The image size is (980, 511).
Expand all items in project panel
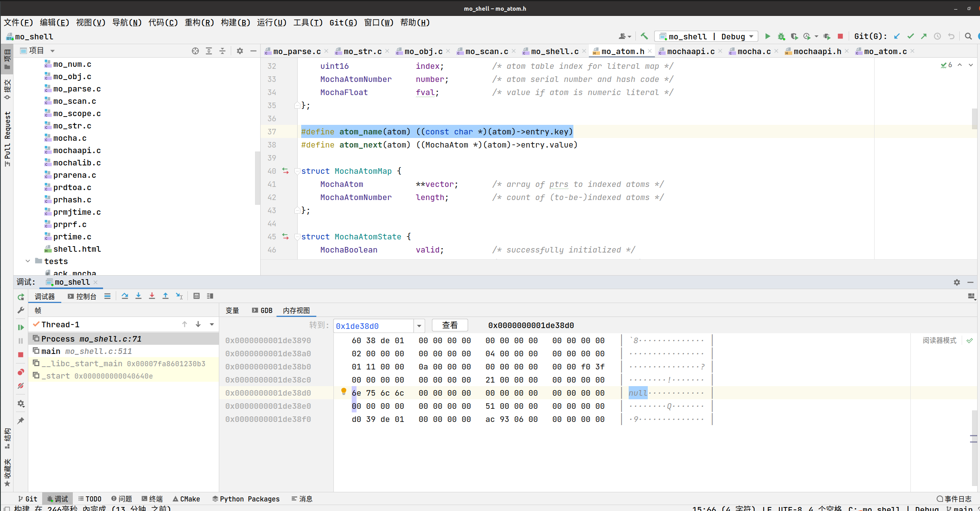pyautogui.click(x=208, y=51)
